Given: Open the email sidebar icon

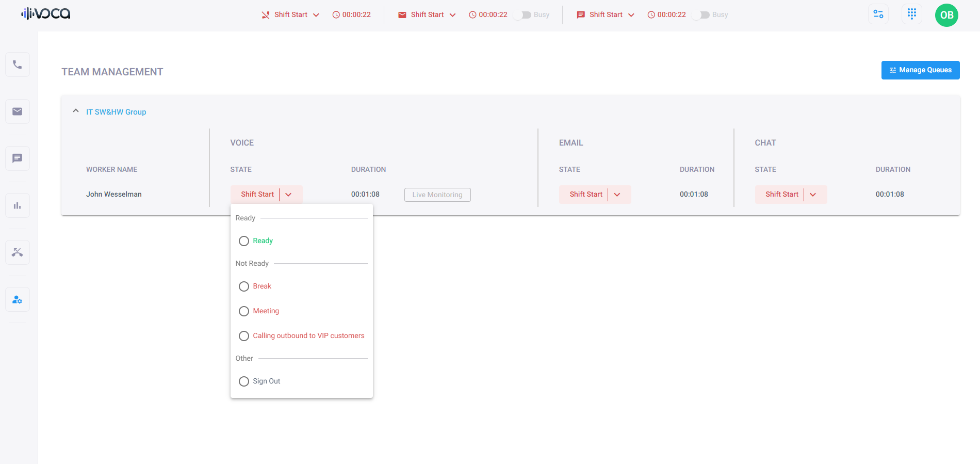Looking at the screenshot, I should 18,111.
